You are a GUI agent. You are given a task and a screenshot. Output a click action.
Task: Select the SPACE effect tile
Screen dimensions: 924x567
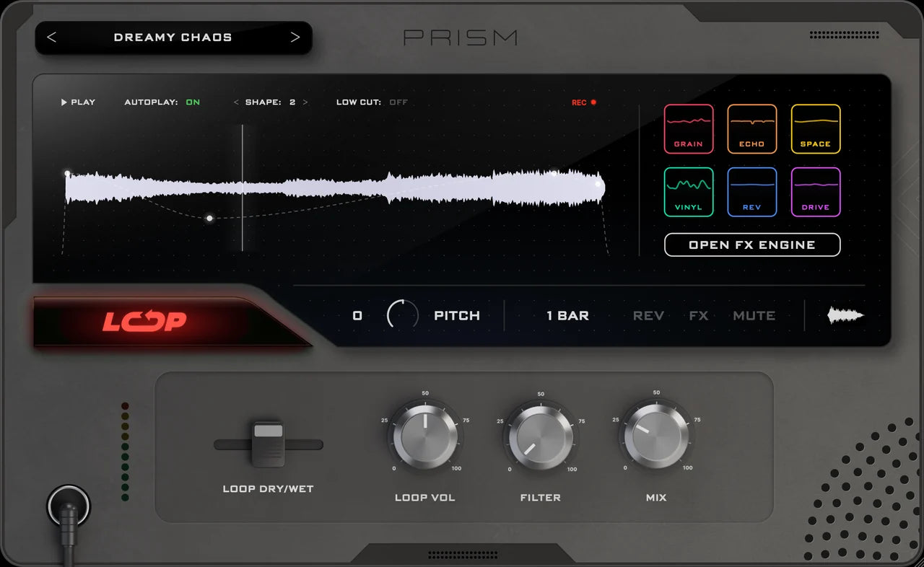coord(816,129)
